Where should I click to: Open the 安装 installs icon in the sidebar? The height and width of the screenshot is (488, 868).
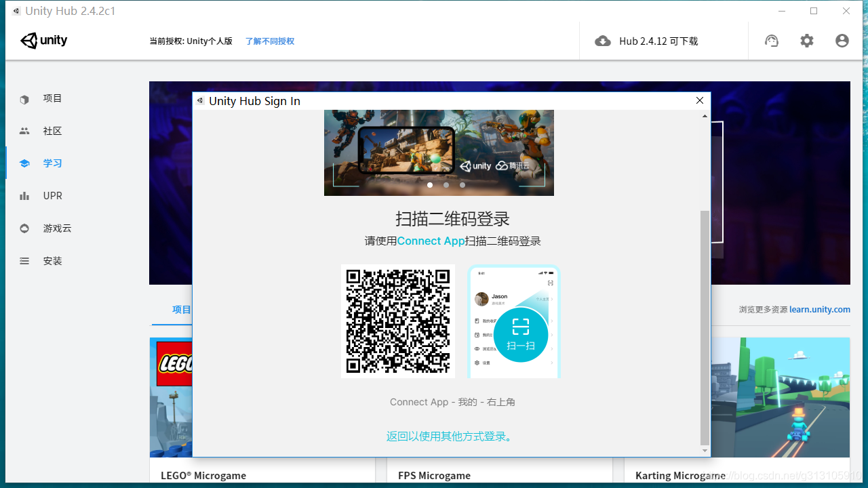pos(24,261)
